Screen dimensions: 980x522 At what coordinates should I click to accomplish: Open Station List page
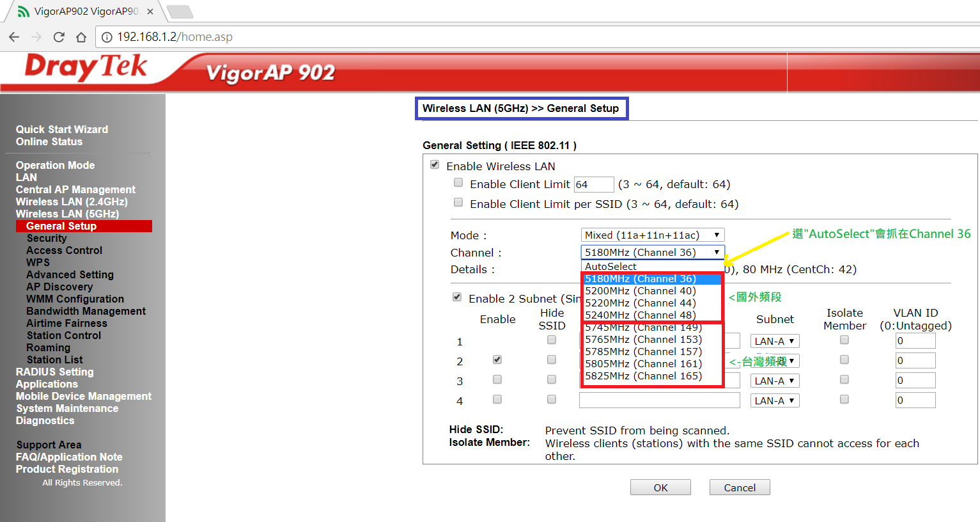click(x=54, y=360)
